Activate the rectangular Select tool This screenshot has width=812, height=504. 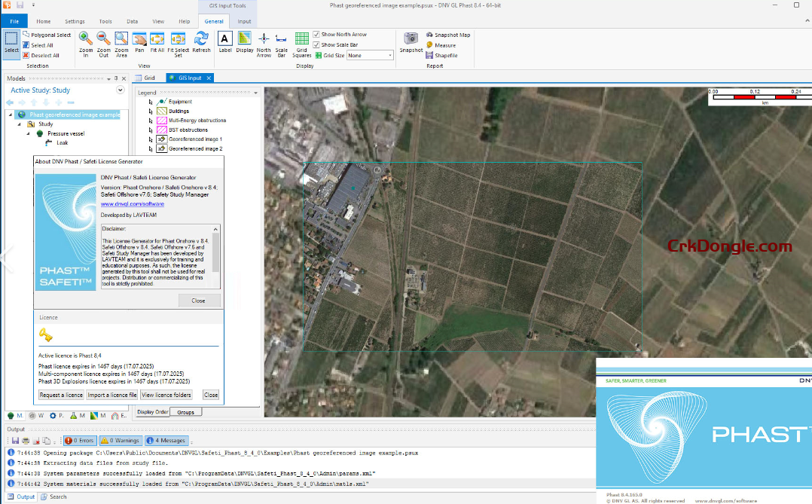[x=11, y=43]
